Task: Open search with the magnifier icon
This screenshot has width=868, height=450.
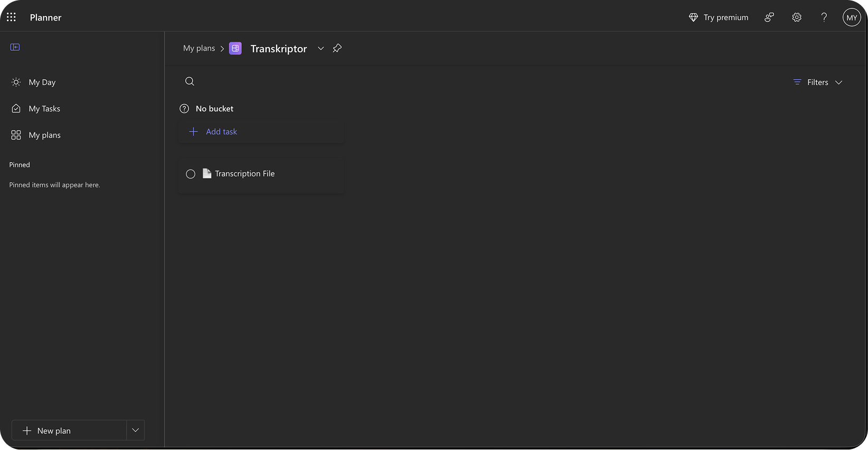Action: [x=190, y=81]
